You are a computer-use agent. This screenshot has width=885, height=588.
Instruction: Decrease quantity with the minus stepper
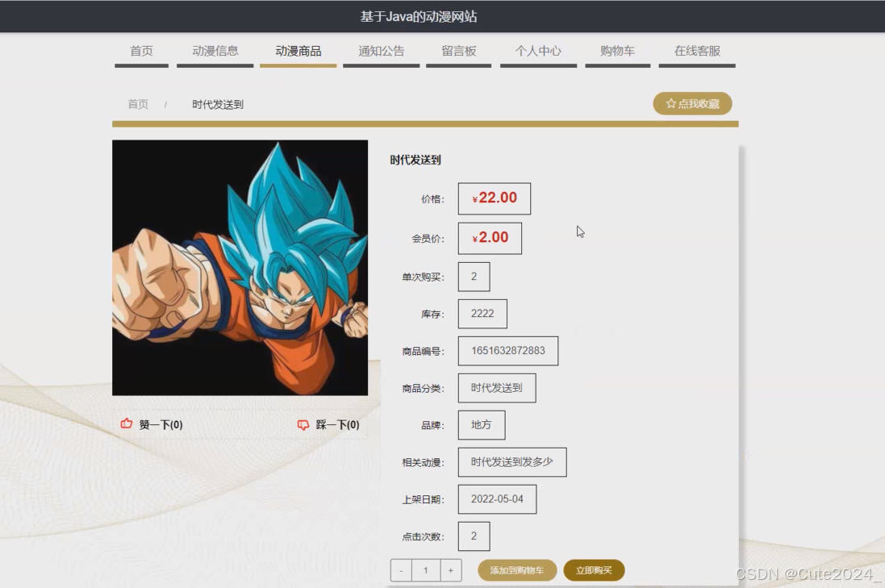tap(400, 570)
